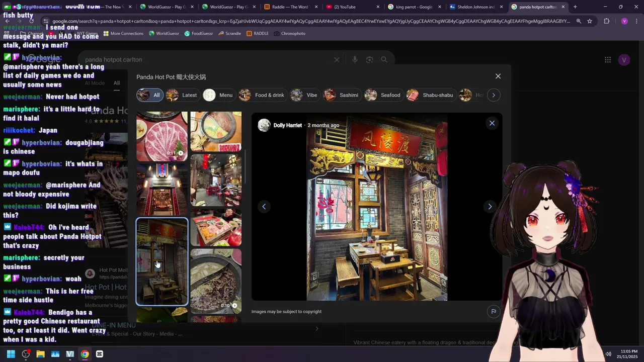Viewport: 644px width, 362px height.
Task: Click the Google search input field
Action: point(206,60)
